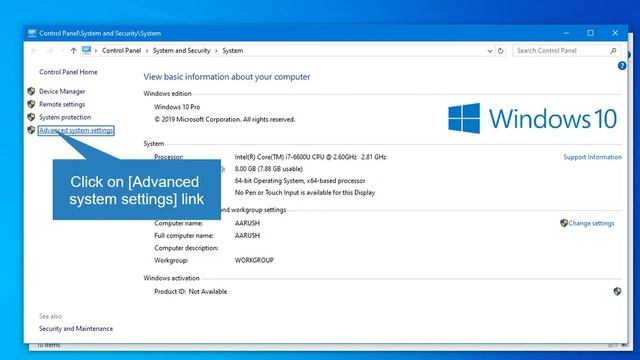Open Security and Maintenance link

point(76,329)
